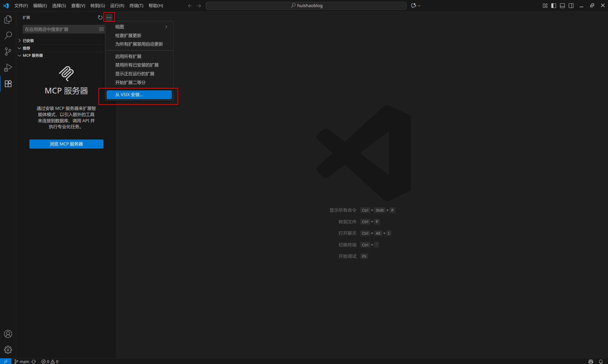Click the Extensions activity bar icon
This screenshot has height=364, width=608.
[x=8, y=84]
